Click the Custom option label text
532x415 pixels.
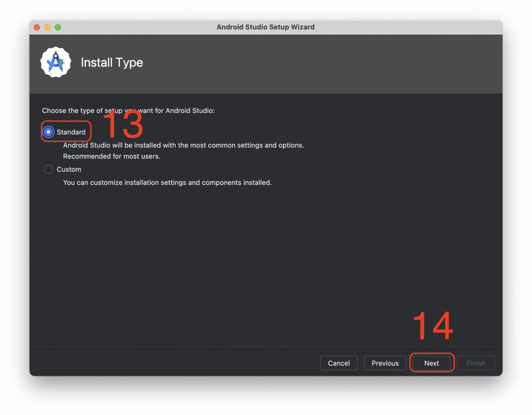coord(69,169)
